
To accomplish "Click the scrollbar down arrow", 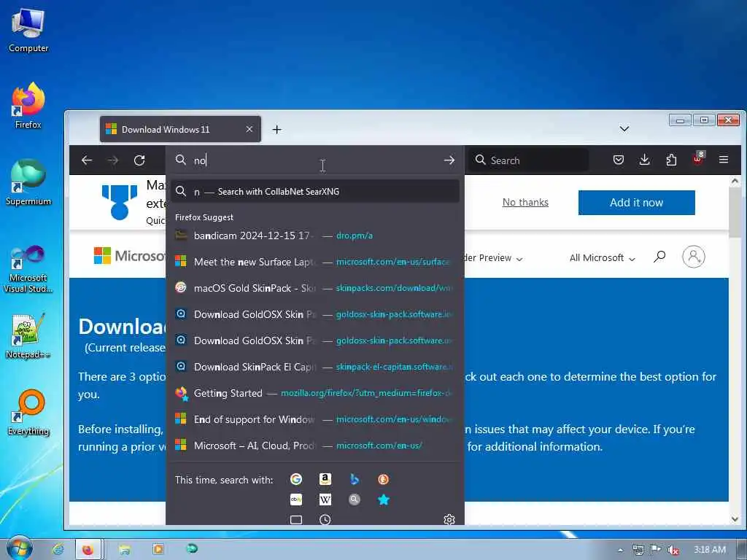I will click(735, 518).
